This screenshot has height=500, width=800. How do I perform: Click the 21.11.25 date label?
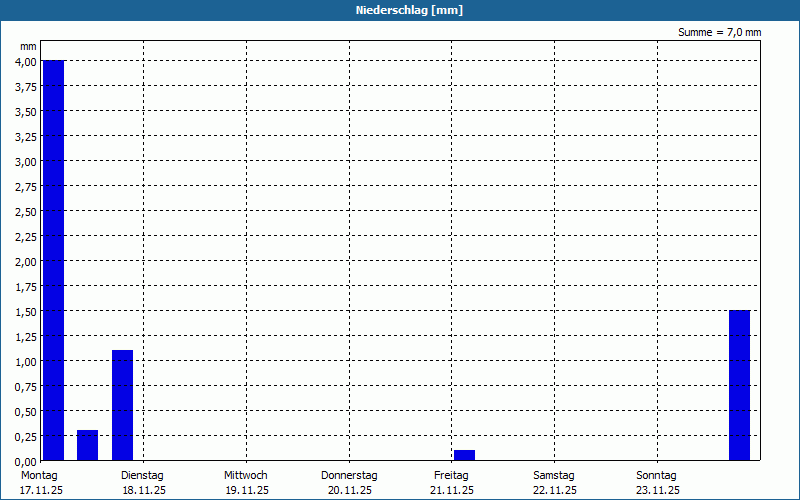[452, 491]
